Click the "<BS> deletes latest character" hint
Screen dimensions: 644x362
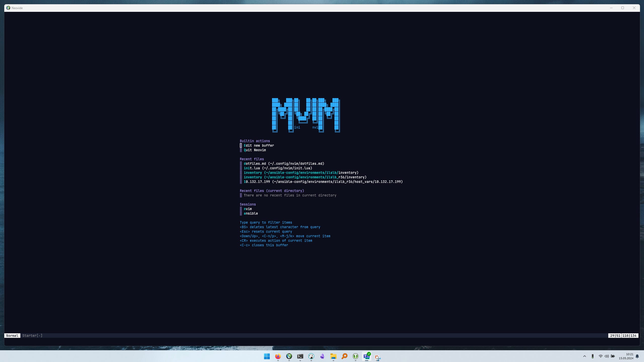[280, 227]
